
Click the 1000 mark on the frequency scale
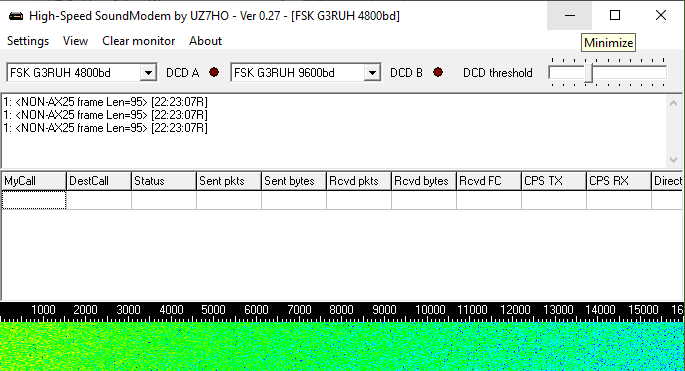tap(43, 310)
